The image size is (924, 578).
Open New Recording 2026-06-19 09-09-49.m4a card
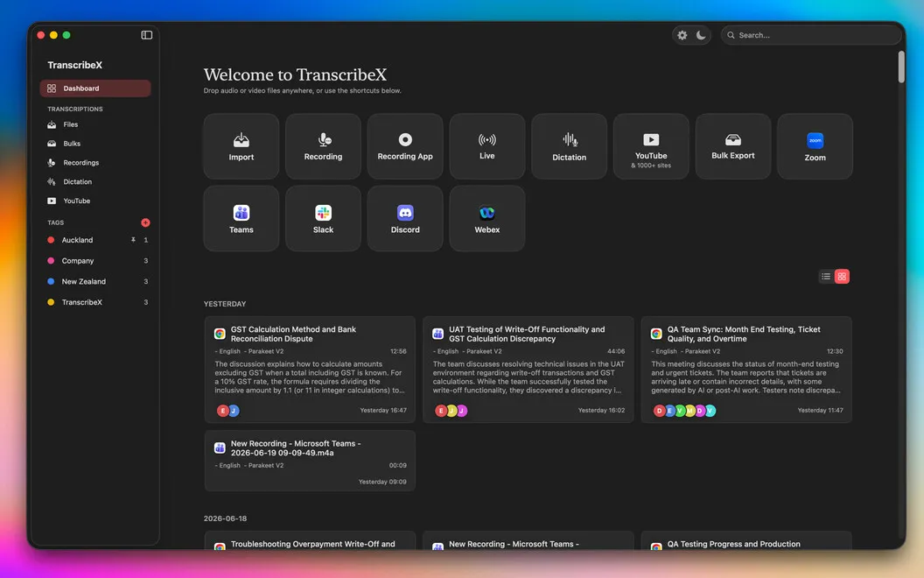click(x=310, y=461)
